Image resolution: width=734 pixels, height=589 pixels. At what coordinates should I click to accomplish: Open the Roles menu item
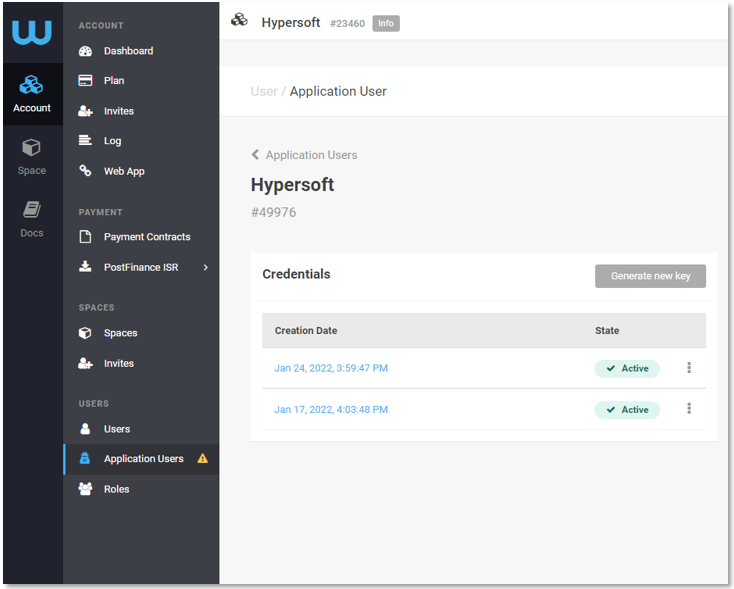[116, 489]
